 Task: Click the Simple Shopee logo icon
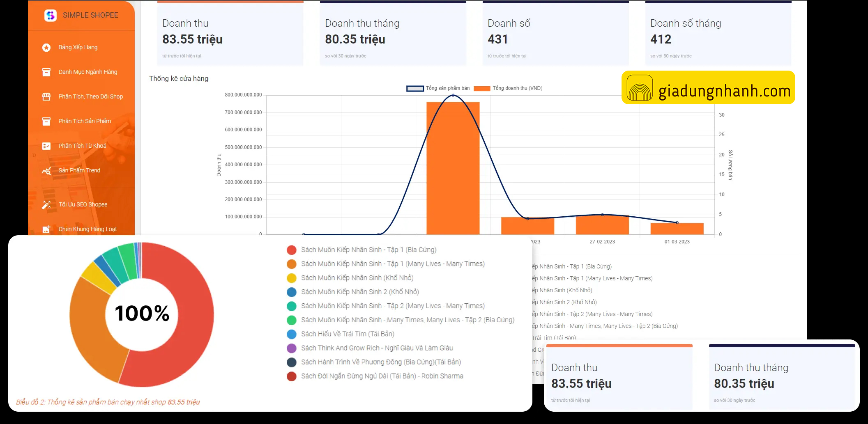[50, 16]
